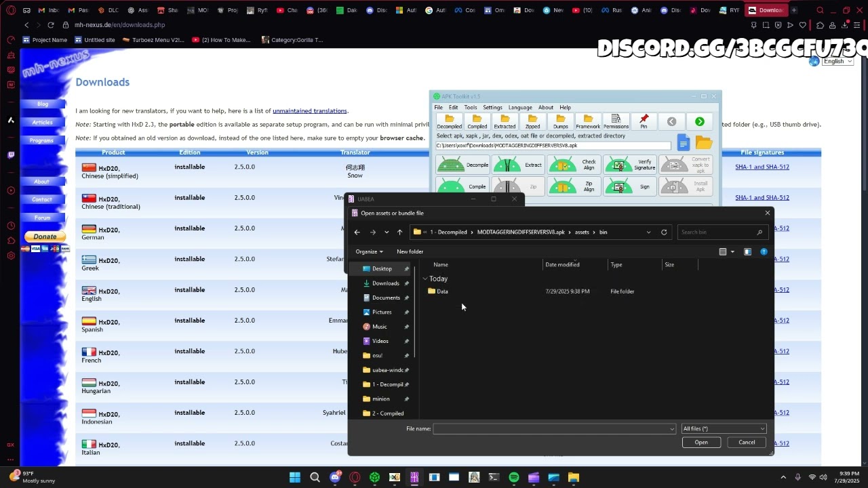Select the Data folder in file list
The height and width of the screenshot is (488, 868).
[442, 291]
